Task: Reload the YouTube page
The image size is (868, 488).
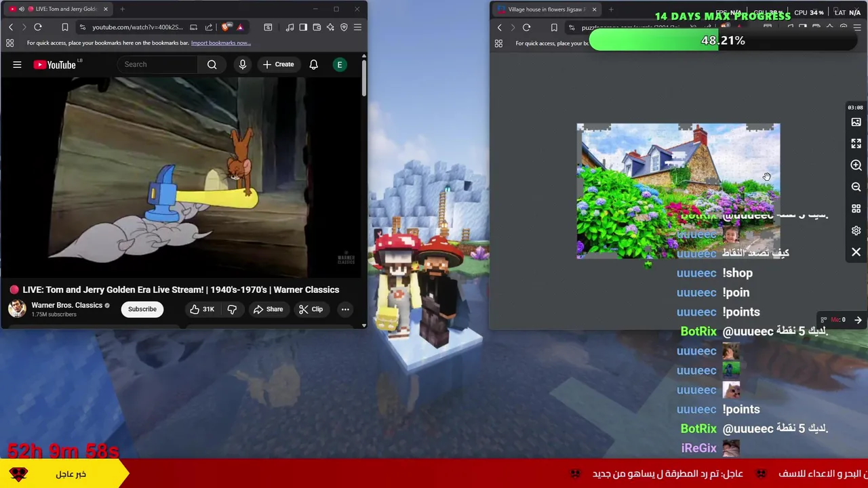Action: pyautogui.click(x=38, y=27)
